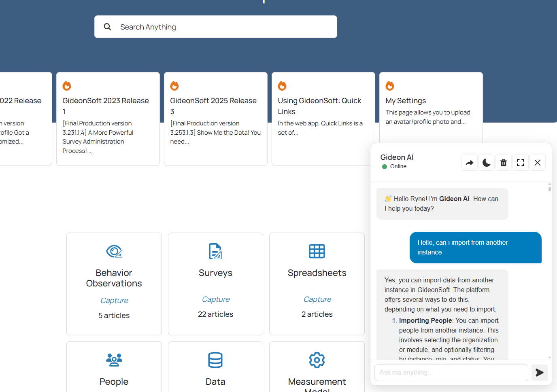Open the Spreadsheets grid icon
Screen dimensions: 557x392
(317, 251)
